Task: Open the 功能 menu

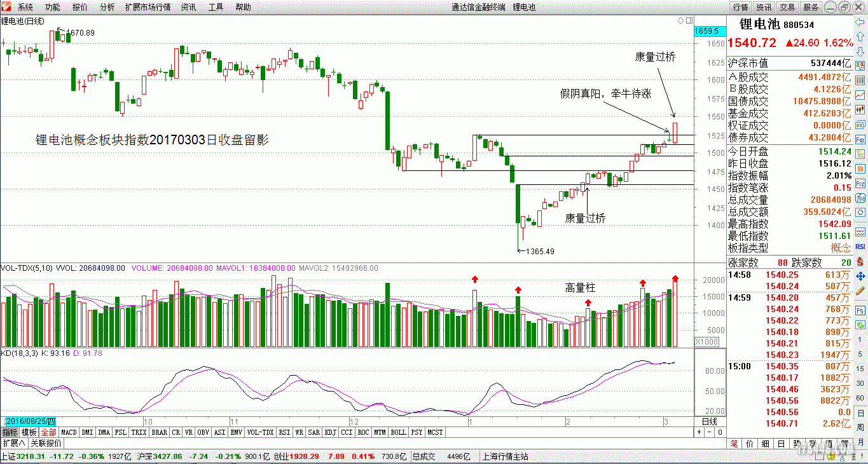Action: [x=53, y=7]
